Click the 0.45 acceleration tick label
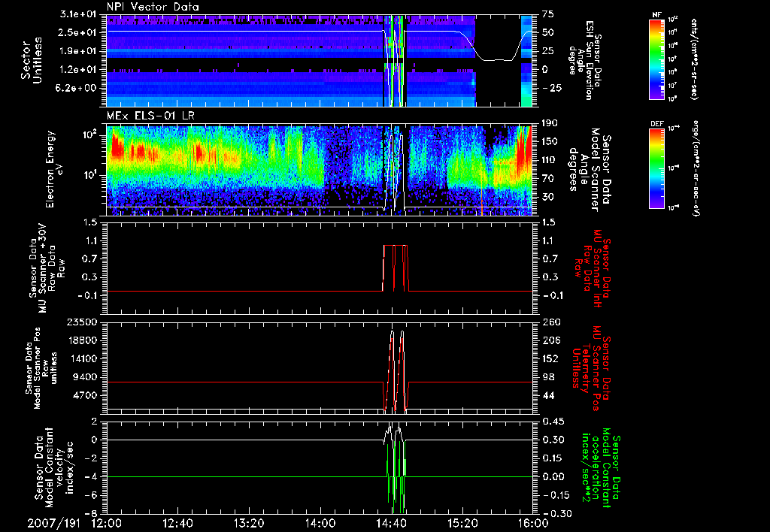 (x=553, y=422)
